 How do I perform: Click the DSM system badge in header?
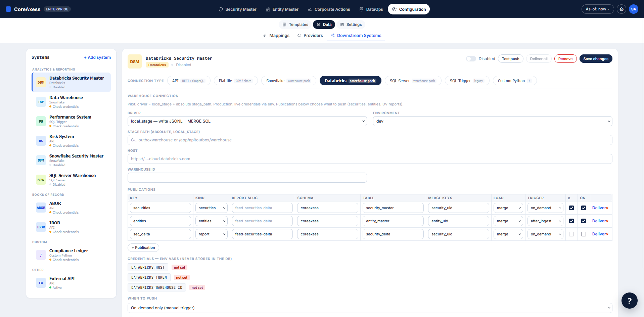(135, 61)
